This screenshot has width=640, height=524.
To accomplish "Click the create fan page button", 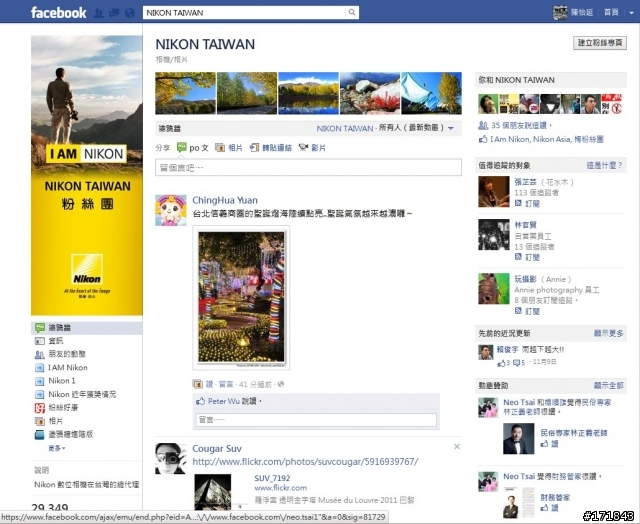I will coord(600,43).
